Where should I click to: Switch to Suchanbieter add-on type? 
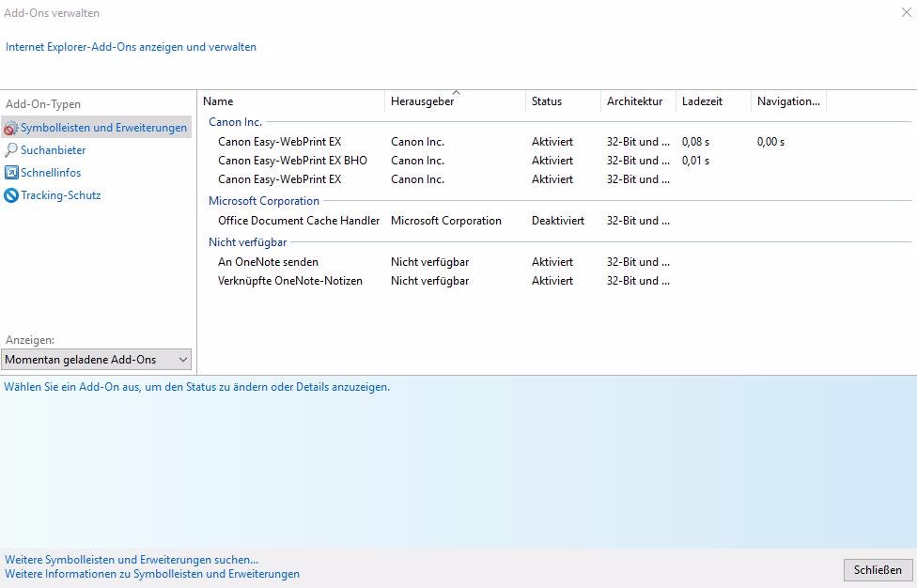click(54, 150)
